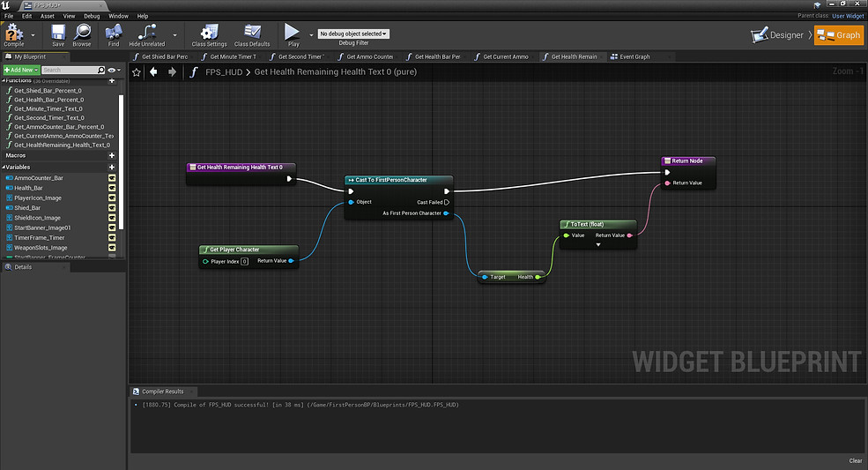The height and width of the screenshot is (470, 868).
Task: Navigate forward with right arrow icon
Action: tap(172, 71)
